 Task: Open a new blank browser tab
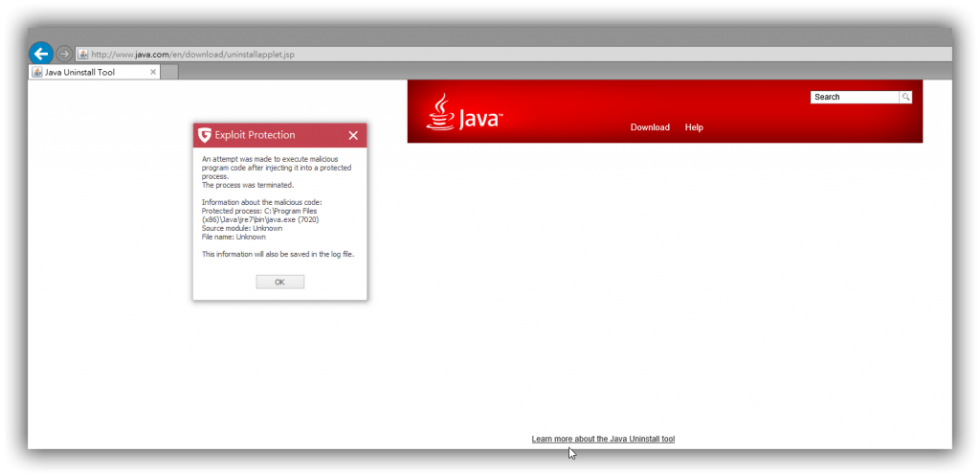(169, 73)
